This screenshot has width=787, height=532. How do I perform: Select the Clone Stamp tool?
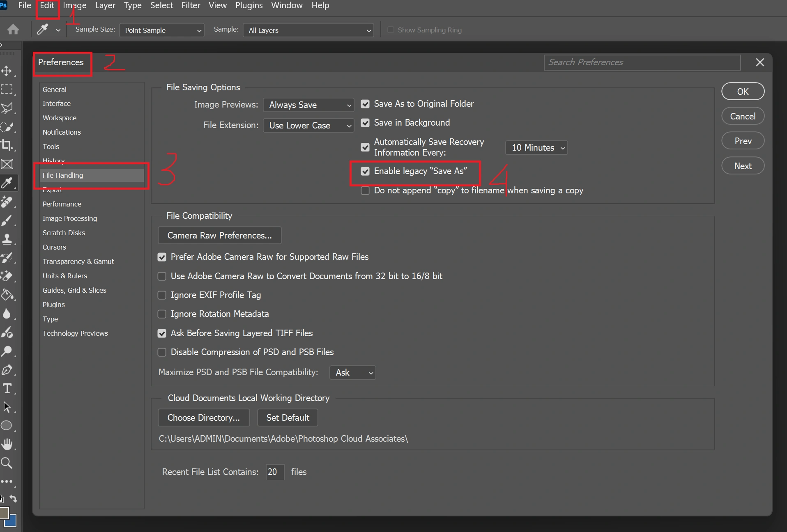pyautogui.click(x=7, y=239)
